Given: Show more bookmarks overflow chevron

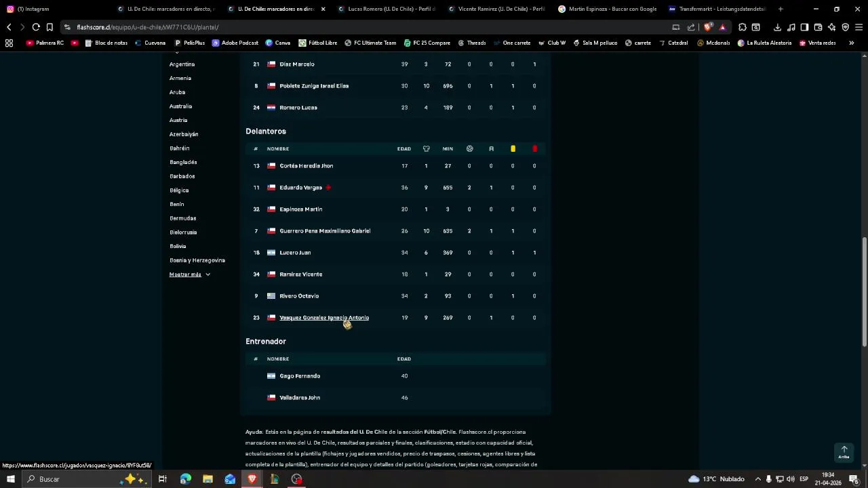Looking at the screenshot, I should (x=851, y=43).
